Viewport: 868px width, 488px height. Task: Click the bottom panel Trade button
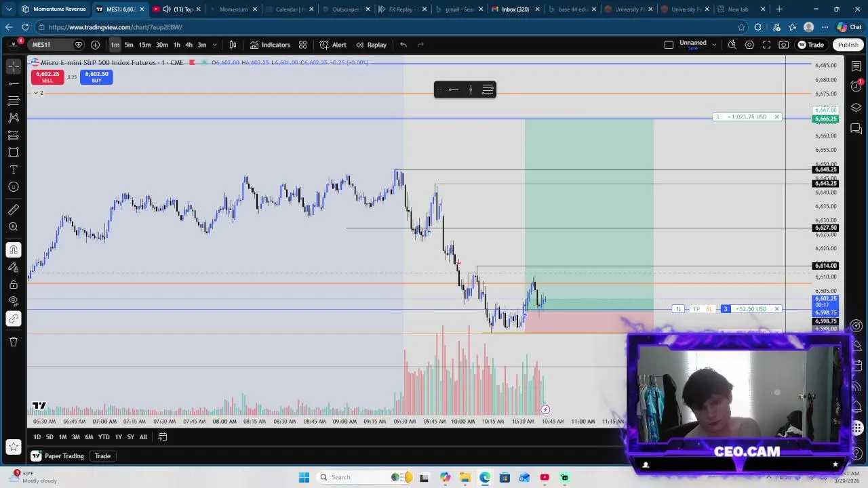[102, 456]
